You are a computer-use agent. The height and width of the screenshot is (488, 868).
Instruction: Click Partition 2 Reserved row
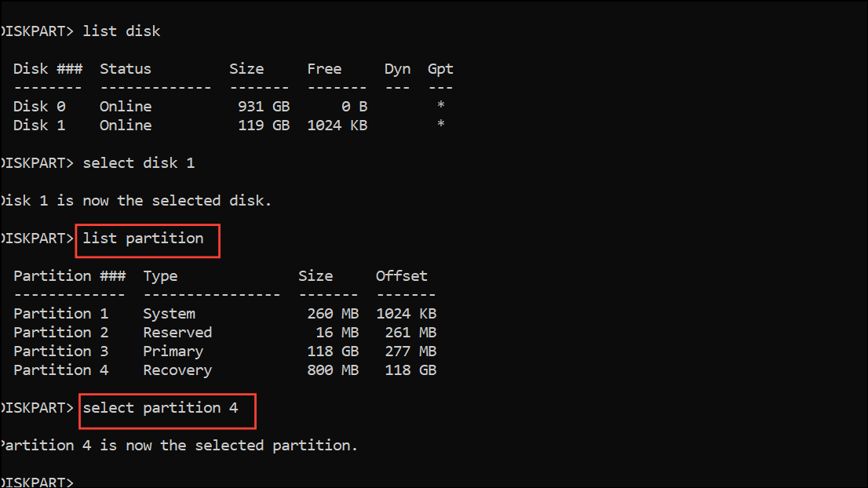click(x=224, y=332)
